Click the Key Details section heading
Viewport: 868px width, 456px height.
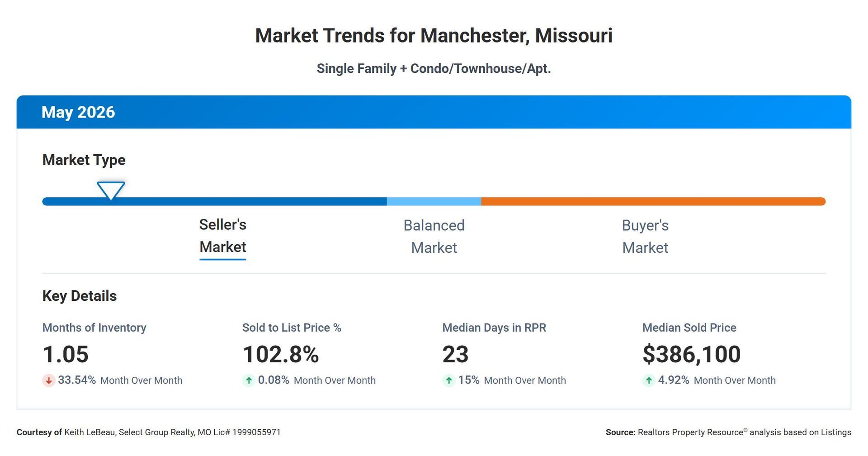(80, 296)
